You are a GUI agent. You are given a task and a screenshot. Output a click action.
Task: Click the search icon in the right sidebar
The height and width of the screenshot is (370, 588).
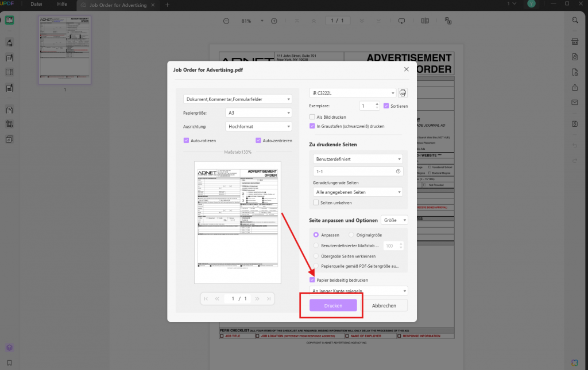point(574,20)
